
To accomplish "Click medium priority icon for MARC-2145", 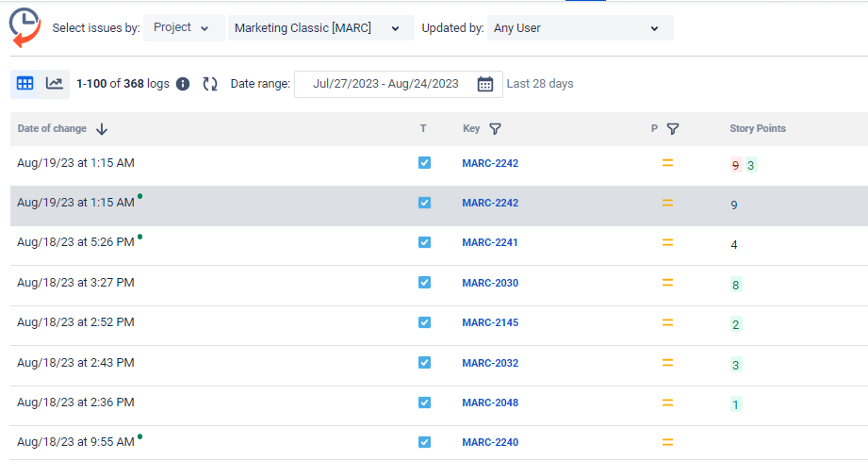I will (667, 322).
